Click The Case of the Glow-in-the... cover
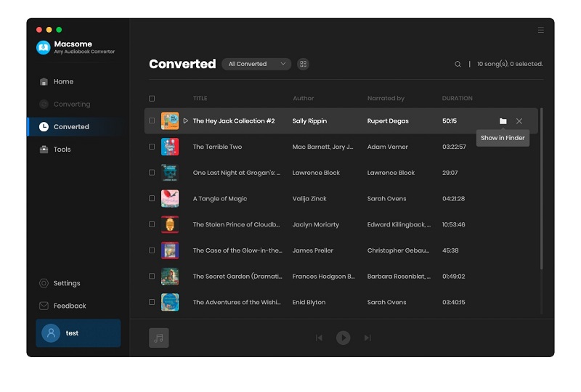 [x=170, y=250]
